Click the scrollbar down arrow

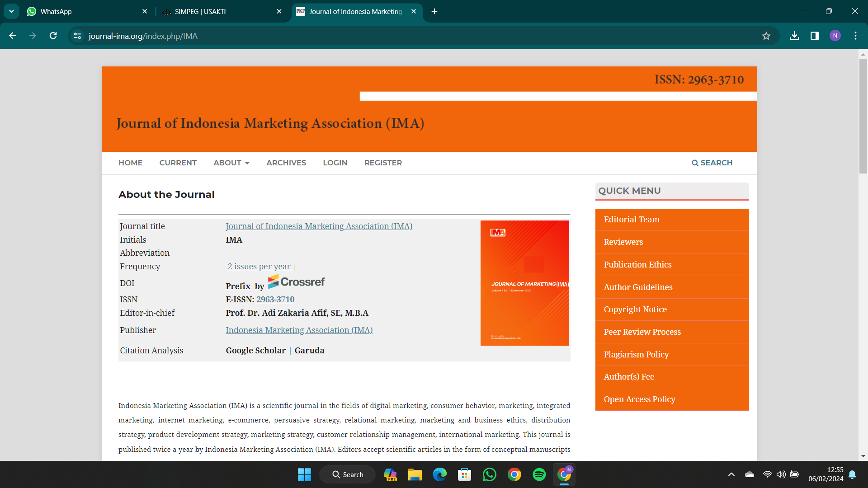(863, 456)
